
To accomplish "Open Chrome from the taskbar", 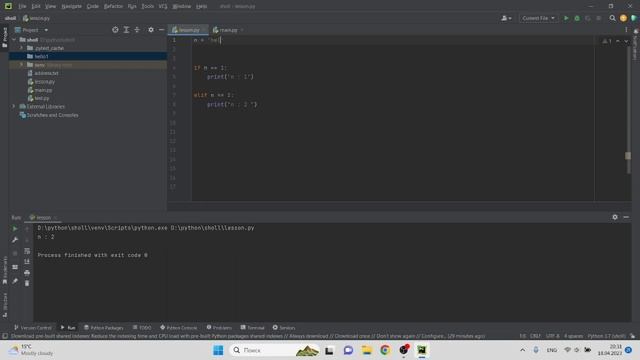I will coord(385,350).
